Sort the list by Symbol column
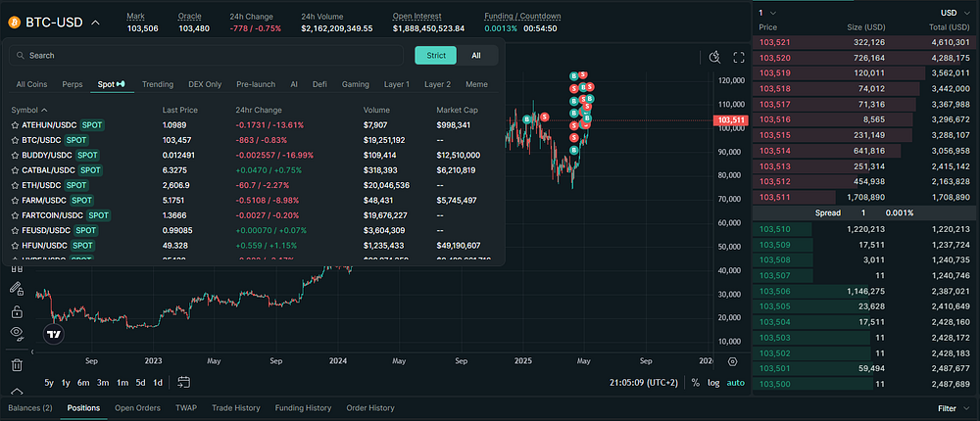This screenshot has height=421, width=980. click(29, 110)
